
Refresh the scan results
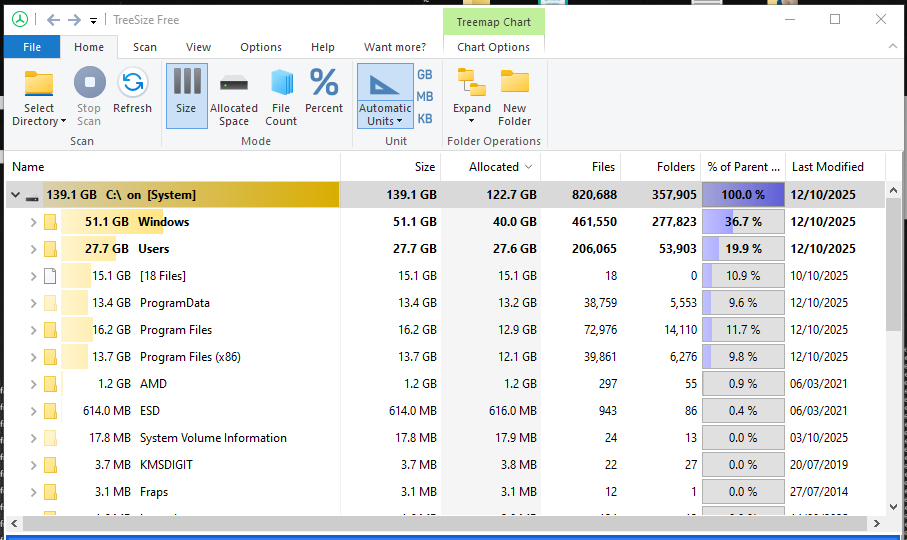click(x=132, y=90)
